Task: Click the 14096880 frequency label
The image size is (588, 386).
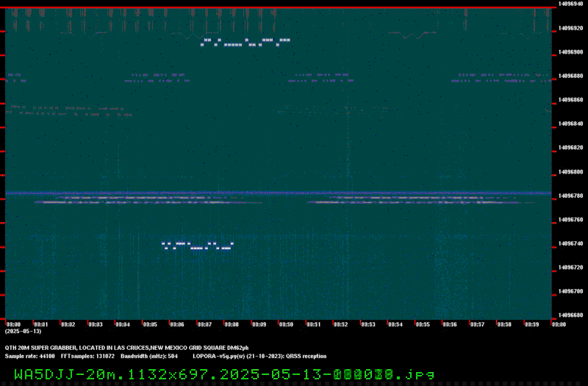Action: tap(571, 76)
